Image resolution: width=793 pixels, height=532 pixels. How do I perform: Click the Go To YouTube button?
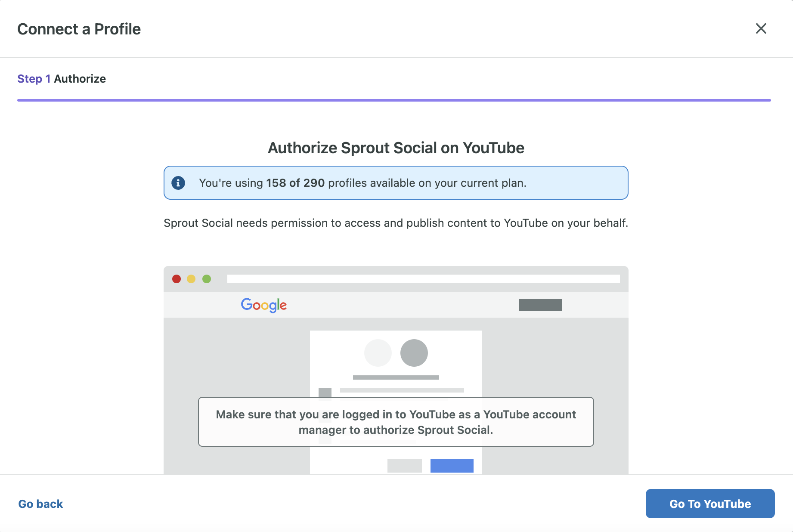click(710, 504)
